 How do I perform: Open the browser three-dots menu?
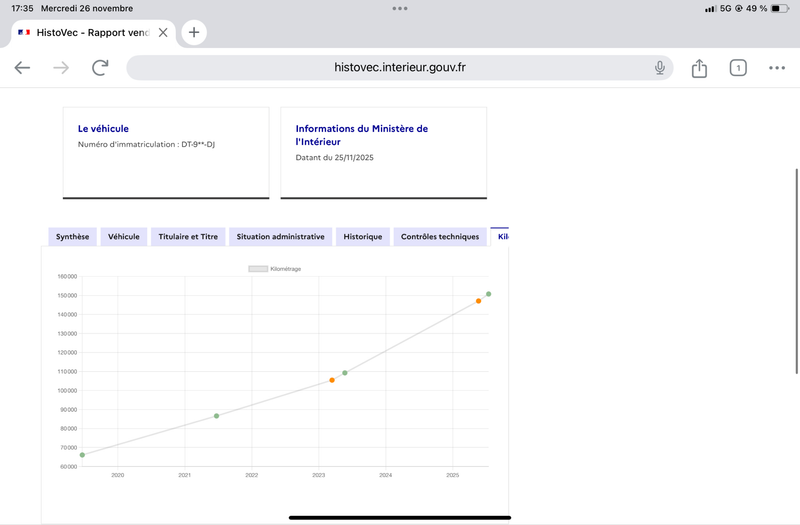(x=777, y=68)
